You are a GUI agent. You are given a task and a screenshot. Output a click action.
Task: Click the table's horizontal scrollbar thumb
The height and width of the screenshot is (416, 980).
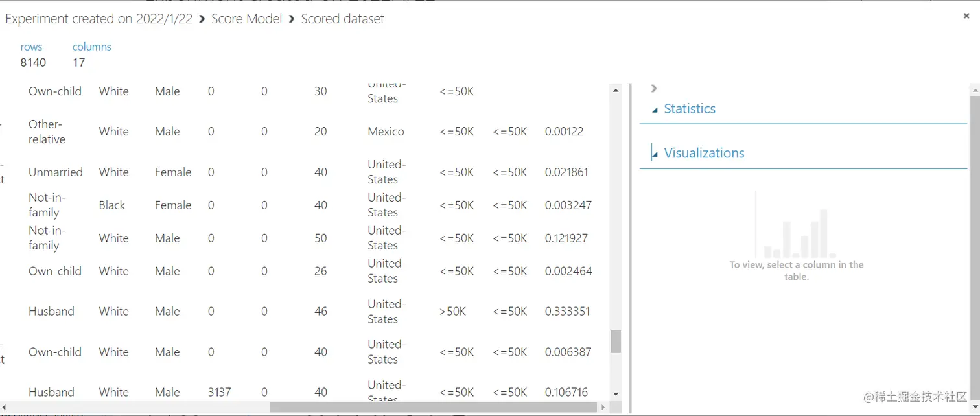click(433, 408)
